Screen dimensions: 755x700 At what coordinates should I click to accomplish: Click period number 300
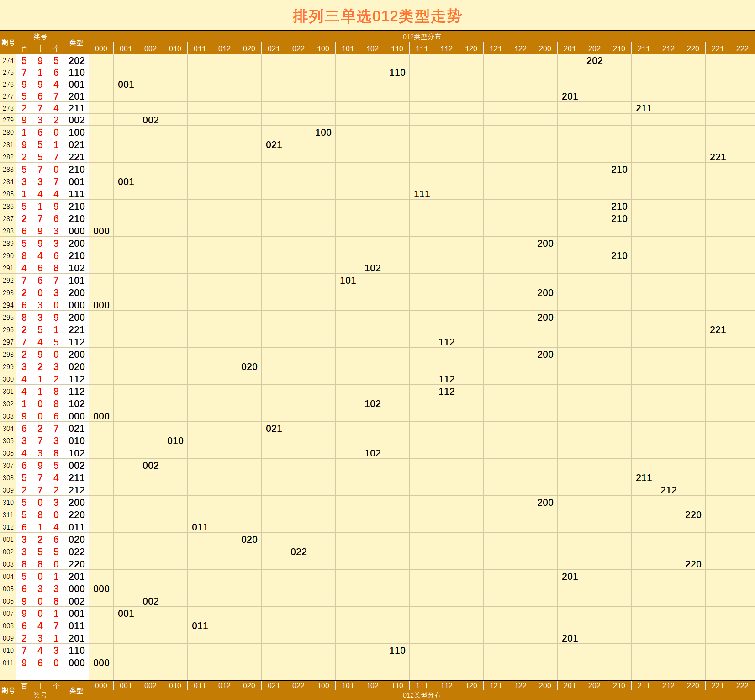(x=8, y=379)
